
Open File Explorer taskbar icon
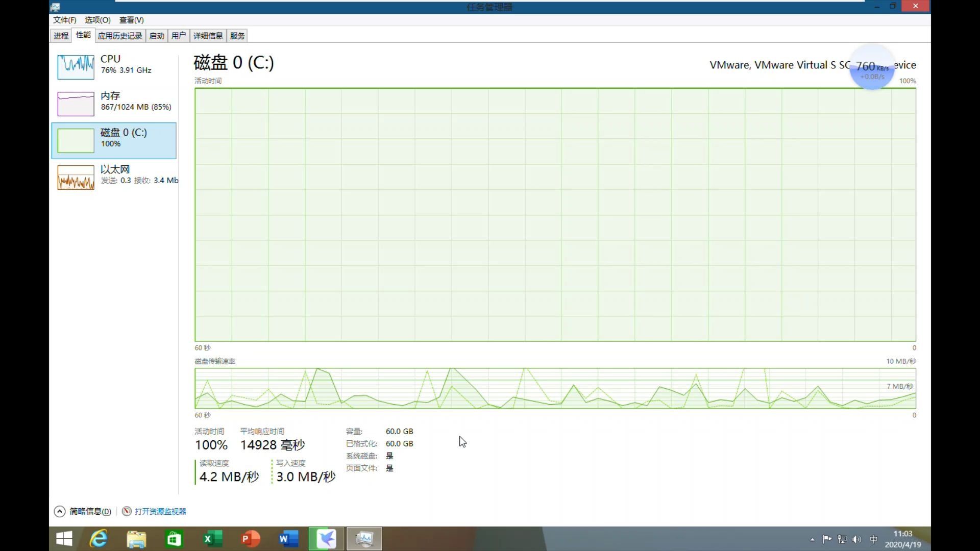136,539
